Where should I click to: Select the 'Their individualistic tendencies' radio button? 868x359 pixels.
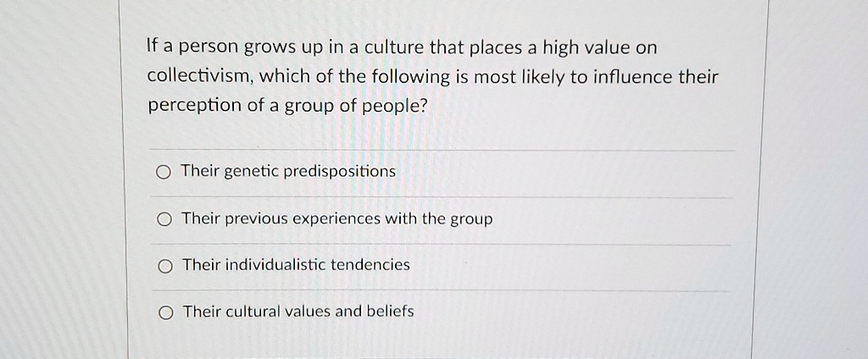point(164,268)
